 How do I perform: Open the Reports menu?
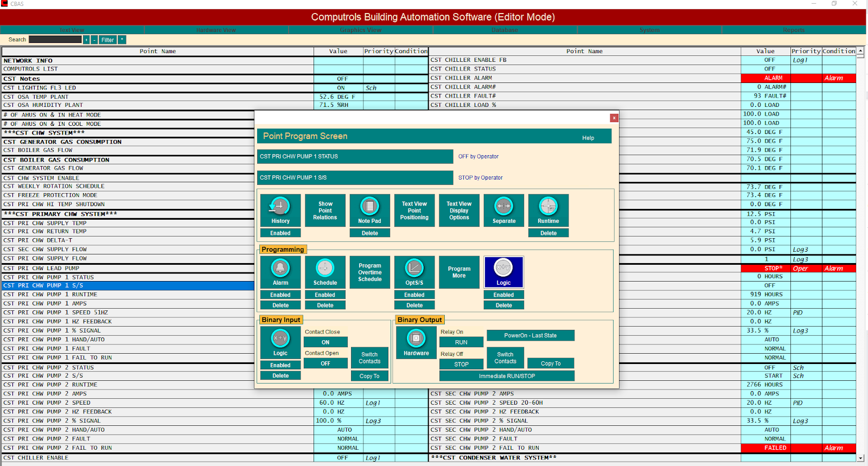(x=794, y=30)
